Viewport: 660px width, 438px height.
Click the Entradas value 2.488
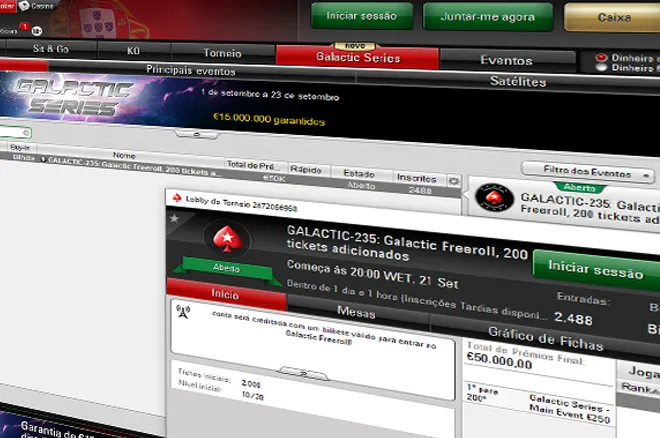point(573,318)
